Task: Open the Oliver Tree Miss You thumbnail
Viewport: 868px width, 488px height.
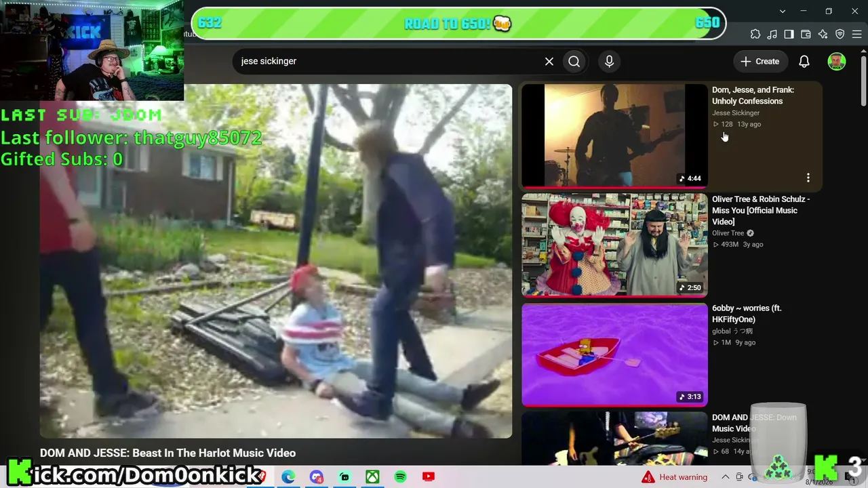Action: pyautogui.click(x=614, y=245)
